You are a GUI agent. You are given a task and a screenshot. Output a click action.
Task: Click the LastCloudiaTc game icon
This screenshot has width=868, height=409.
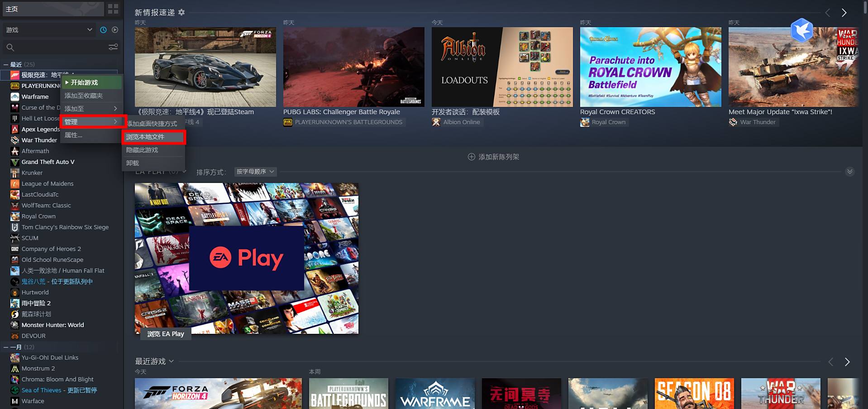[15, 194]
